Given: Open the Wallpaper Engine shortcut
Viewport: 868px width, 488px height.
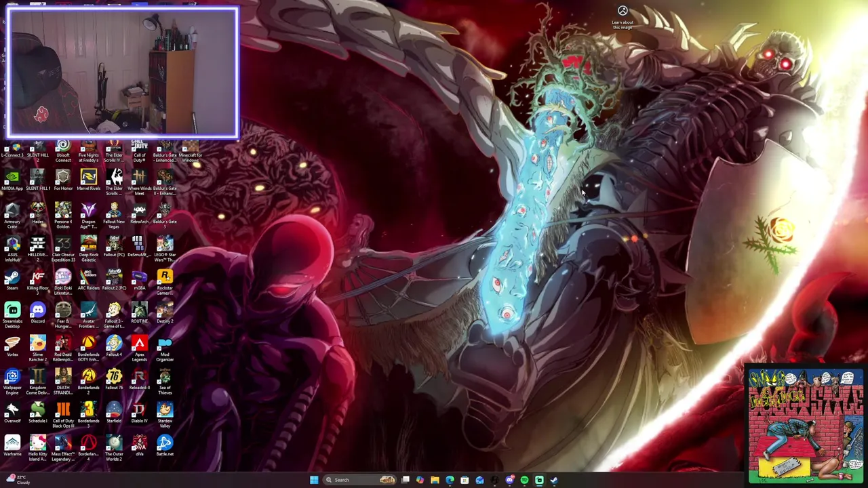Looking at the screenshot, I should (12, 382).
